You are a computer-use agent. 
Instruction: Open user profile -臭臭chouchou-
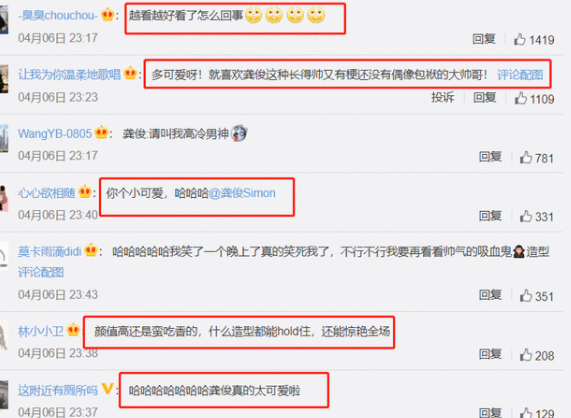point(58,15)
